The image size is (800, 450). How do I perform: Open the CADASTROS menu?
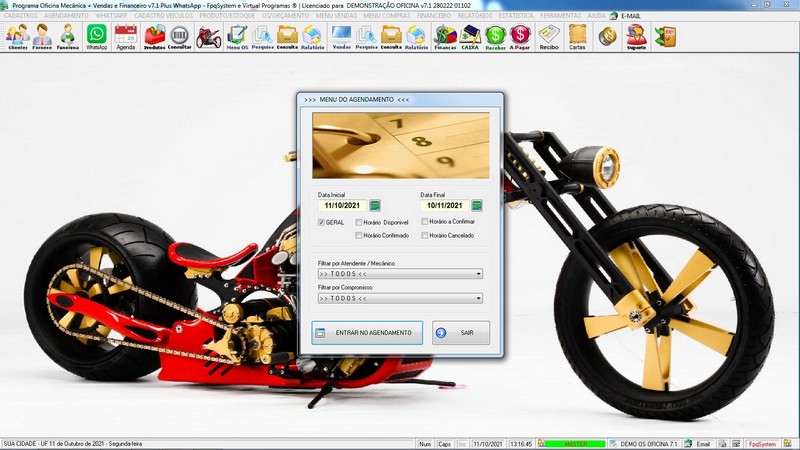[20, 16]
